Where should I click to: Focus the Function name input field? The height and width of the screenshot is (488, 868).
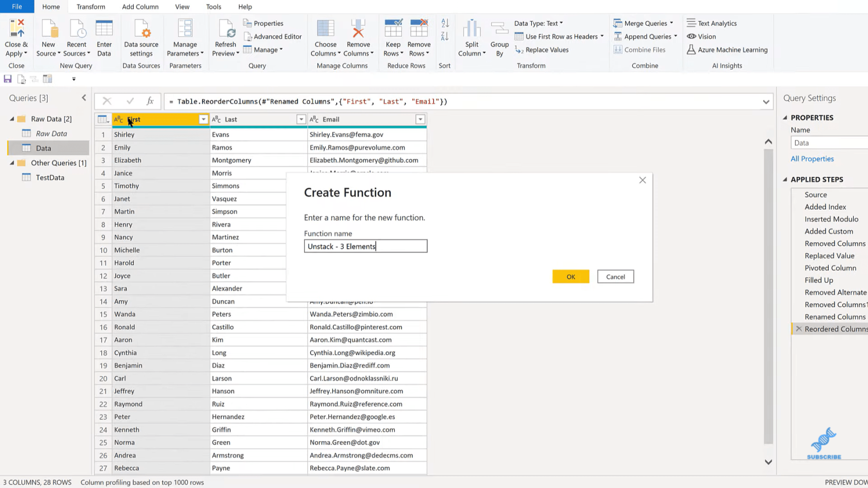pos(366,246)
